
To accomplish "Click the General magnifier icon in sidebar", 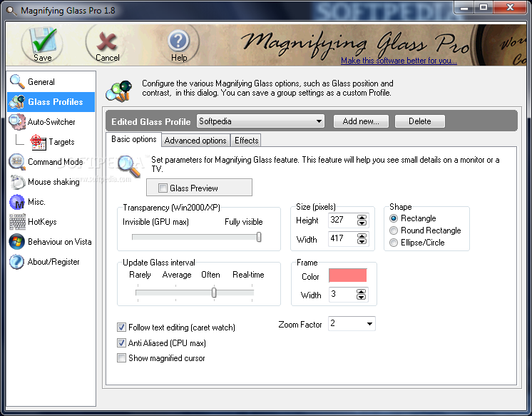I will coord(17,81).
